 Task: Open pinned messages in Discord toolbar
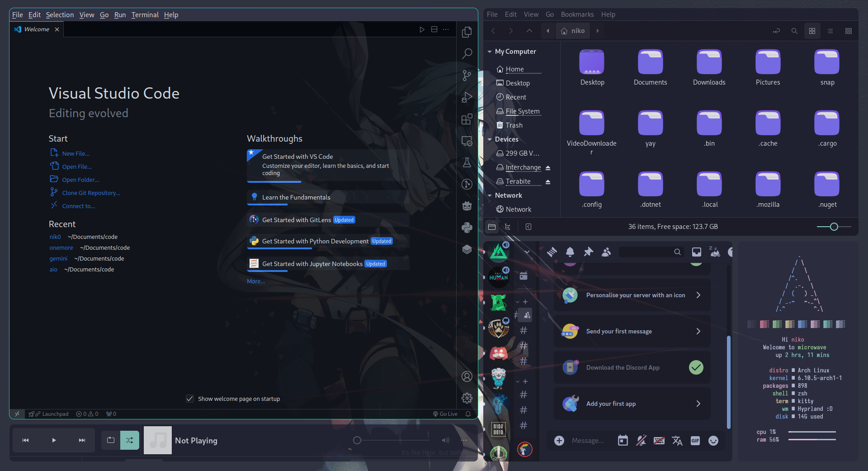coord(588,252)
